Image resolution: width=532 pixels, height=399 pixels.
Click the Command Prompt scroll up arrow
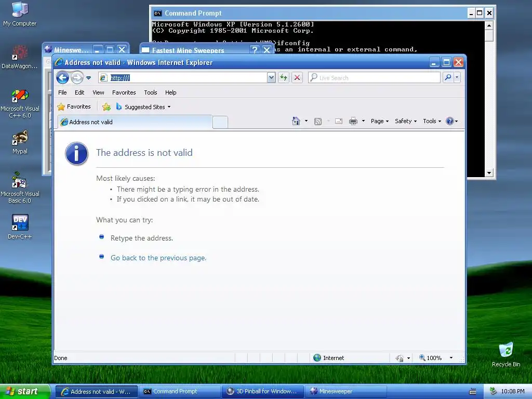tap(489, 25)
